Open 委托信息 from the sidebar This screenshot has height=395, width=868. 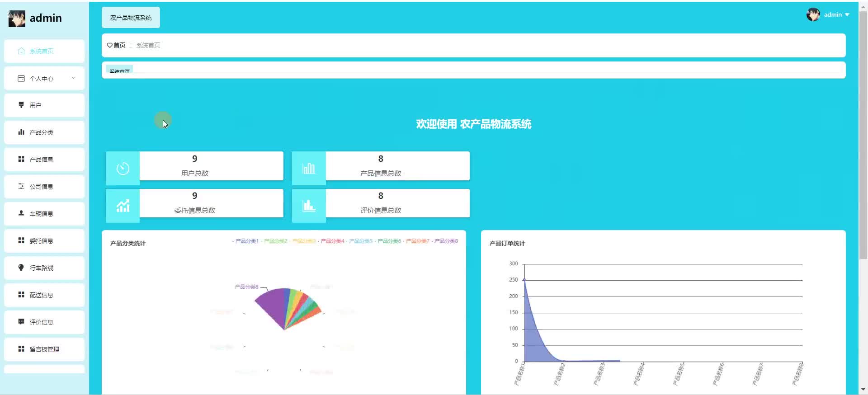(44, 241)
